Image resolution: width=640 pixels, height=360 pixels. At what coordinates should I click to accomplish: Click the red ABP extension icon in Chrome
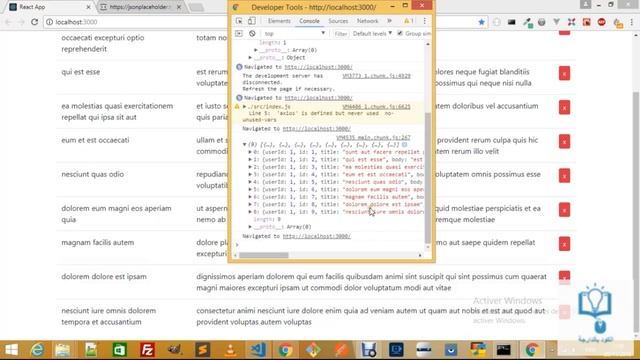point(602,22)
